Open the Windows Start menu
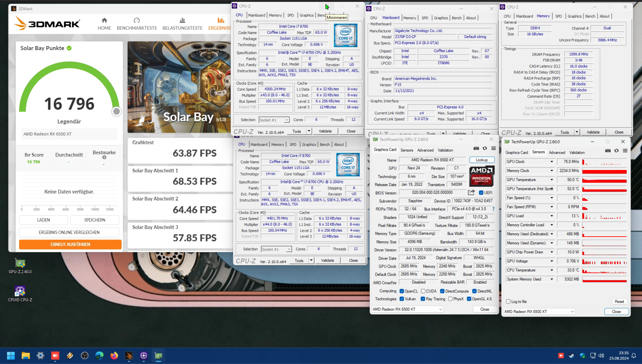Viewport: 642px width, 364px height. 11,355
